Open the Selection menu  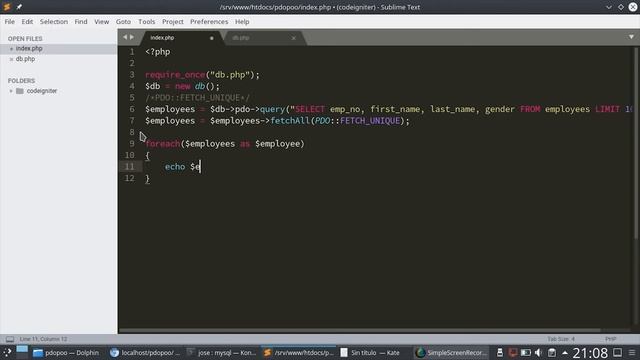pyautogui.click(x=54, y=22)
